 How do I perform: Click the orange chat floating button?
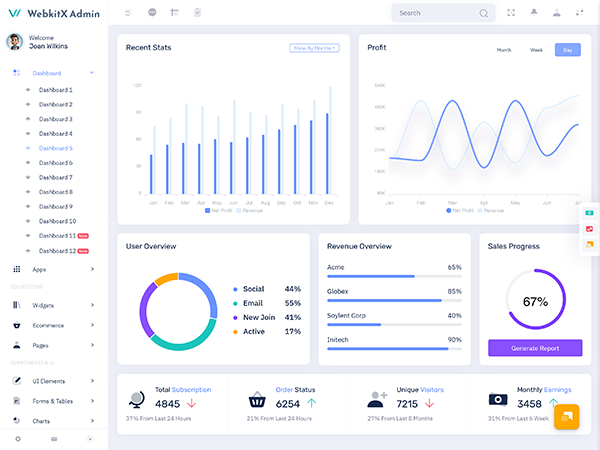566,417
